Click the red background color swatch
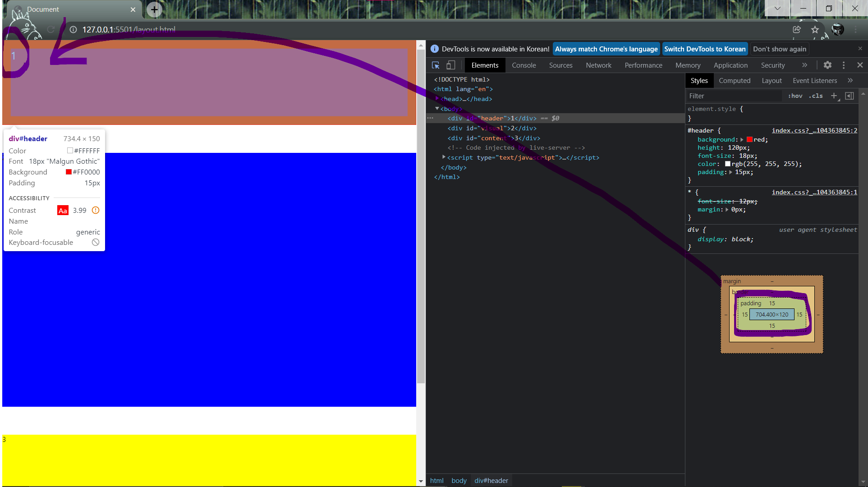The height and width of the screenshot is (487, 868). pyautogui.click(x=749, y=140)
